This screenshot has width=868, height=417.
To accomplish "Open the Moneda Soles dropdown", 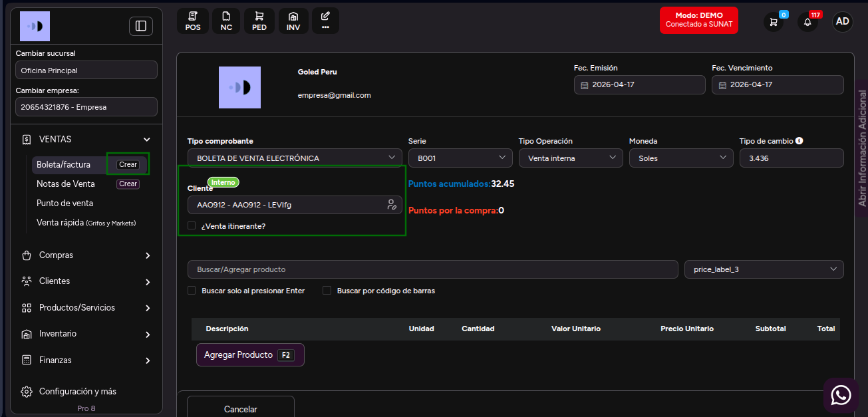I will tap(681, 158).
